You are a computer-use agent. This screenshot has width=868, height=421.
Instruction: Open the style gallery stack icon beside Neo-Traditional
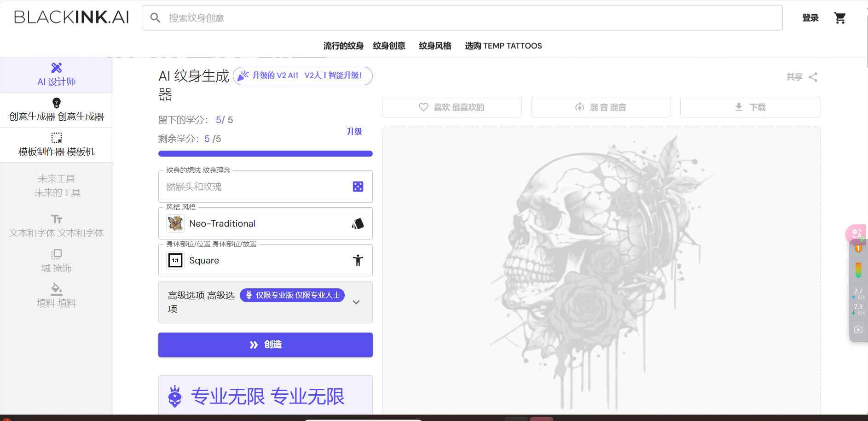point(358,223)
